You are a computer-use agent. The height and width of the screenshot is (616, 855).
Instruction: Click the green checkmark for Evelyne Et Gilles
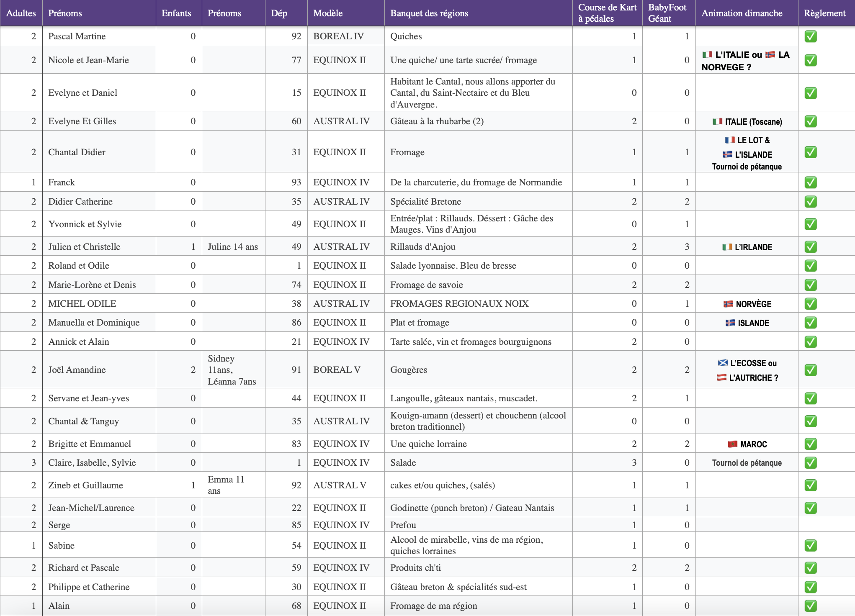[811, 121]
